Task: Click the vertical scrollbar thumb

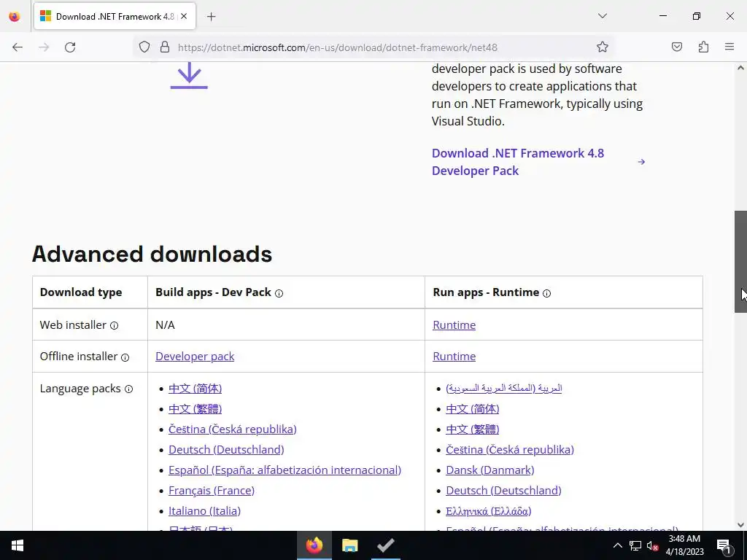Action: 740,262
